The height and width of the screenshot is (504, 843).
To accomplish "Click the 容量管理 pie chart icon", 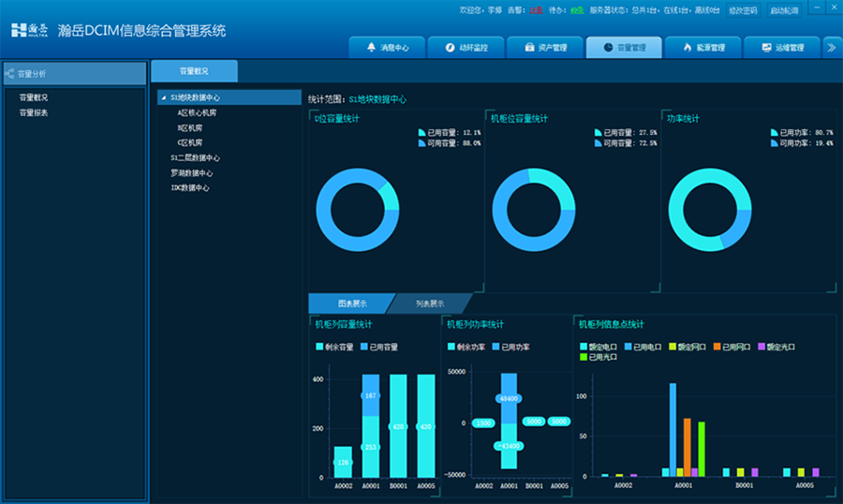I will [608, 47].
